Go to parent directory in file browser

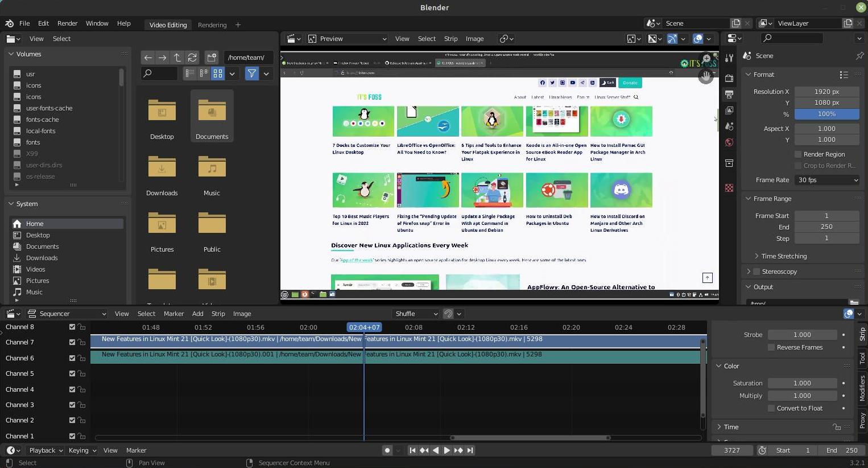click(x=177, y=58)
